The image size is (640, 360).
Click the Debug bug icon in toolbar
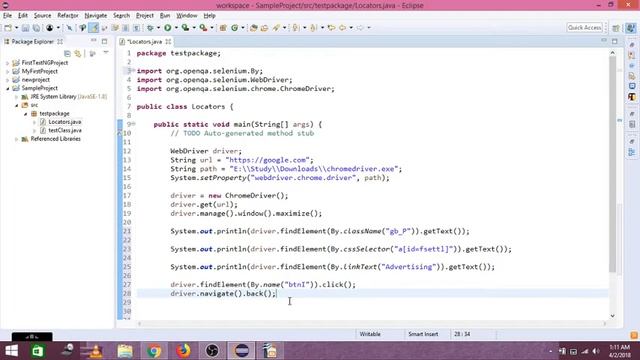coord(151,28)
